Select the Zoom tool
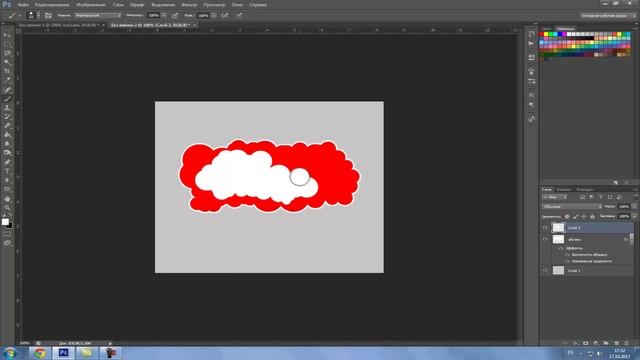 coord(7,208)
